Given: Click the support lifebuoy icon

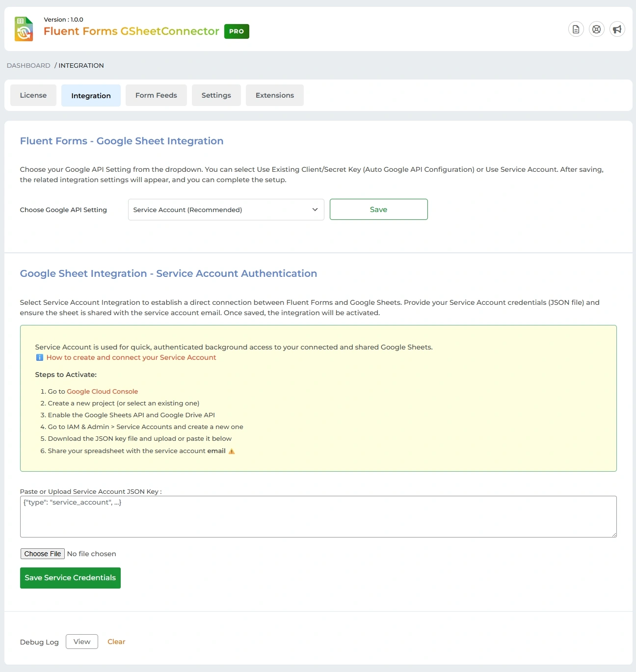Looking at the screenshot, I should [597, 29].
